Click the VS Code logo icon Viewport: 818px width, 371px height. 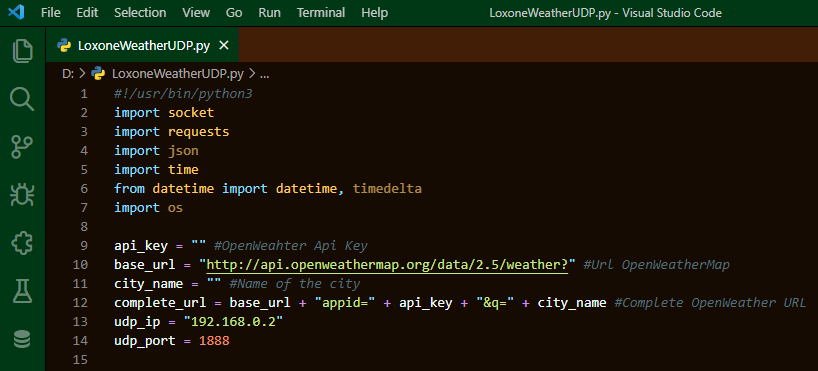[x=16, y=13]
